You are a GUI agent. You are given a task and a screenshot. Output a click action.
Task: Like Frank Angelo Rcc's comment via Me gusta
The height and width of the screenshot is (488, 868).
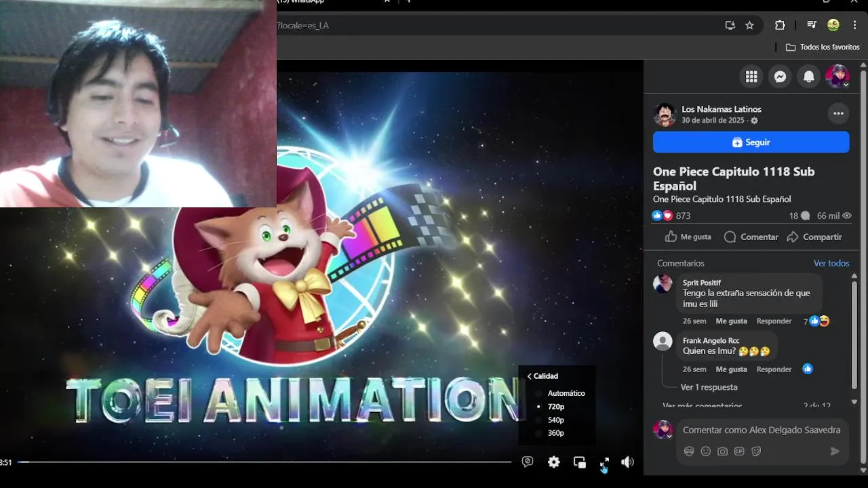click(731, 369)
